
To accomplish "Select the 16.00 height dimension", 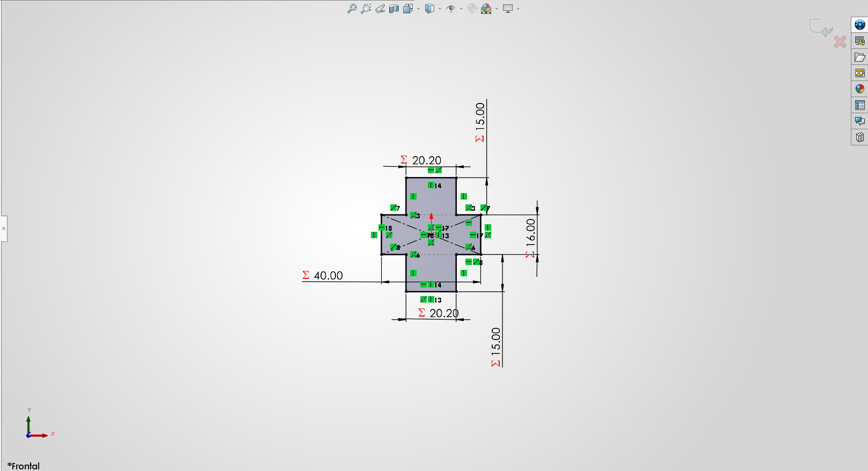I will point(531,232).
